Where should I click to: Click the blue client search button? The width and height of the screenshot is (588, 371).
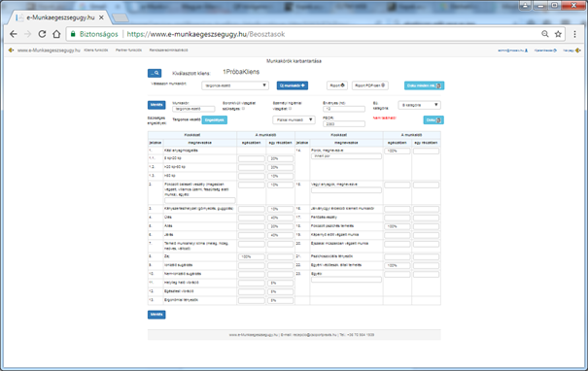coord(155,73)
